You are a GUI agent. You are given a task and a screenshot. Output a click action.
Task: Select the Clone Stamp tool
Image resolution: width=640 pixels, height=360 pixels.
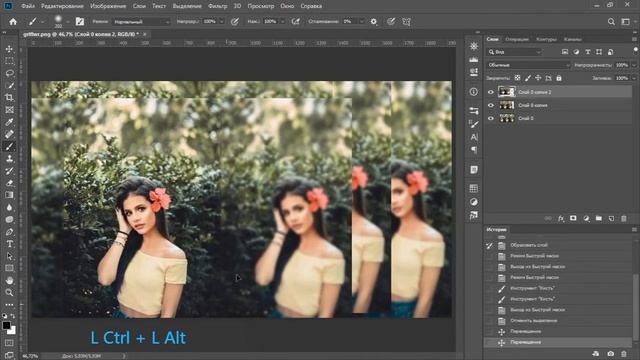[9, 159]
